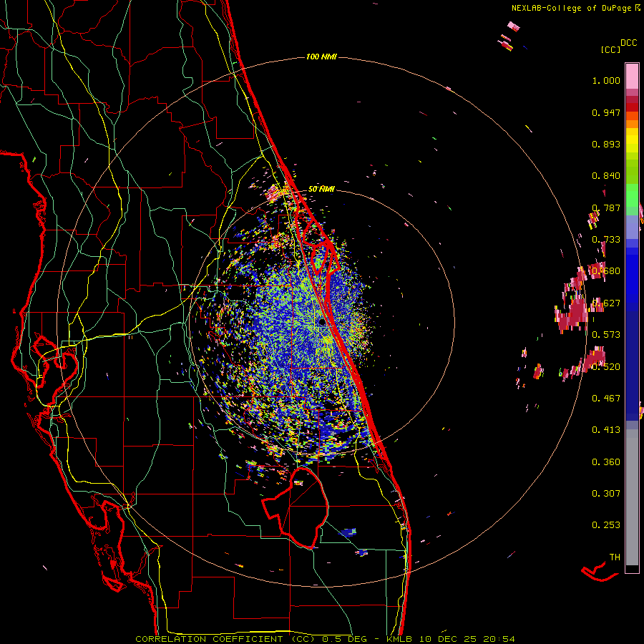Click the 20:54 timestamp in caption

tap(499, 639)
